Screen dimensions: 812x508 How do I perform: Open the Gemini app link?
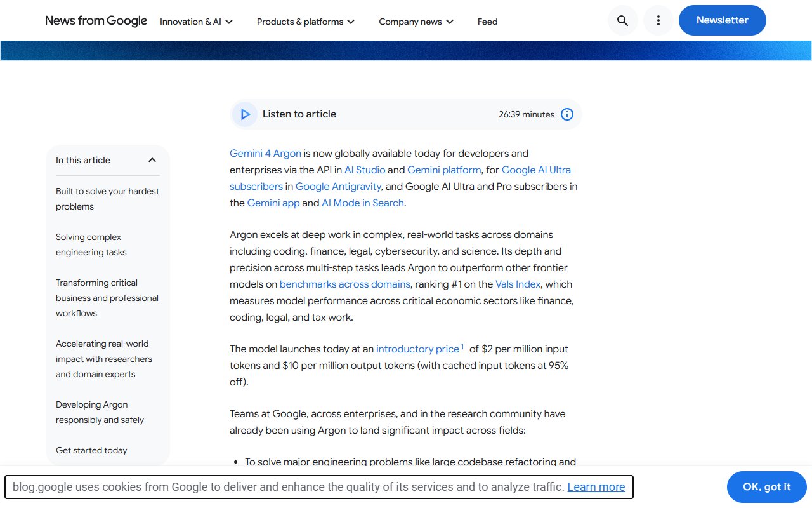coord(273,203)
